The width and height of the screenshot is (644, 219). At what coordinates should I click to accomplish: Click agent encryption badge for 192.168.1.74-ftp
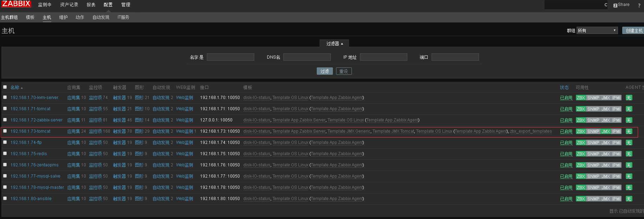pyautogui.click(x=629, y=143)
